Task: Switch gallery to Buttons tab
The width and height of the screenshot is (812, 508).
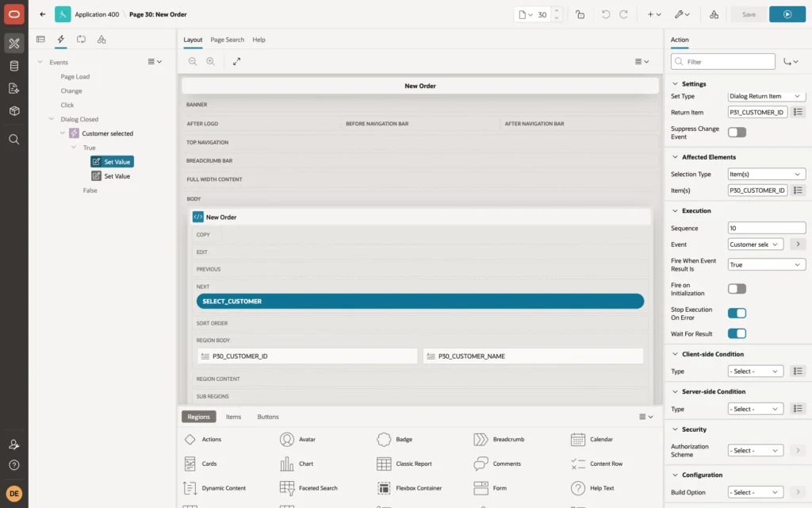Action: [x=268, y=417]
